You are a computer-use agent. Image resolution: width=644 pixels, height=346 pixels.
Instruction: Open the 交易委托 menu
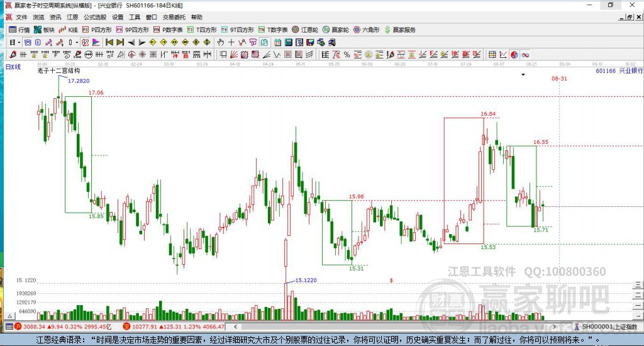[174, 17]
